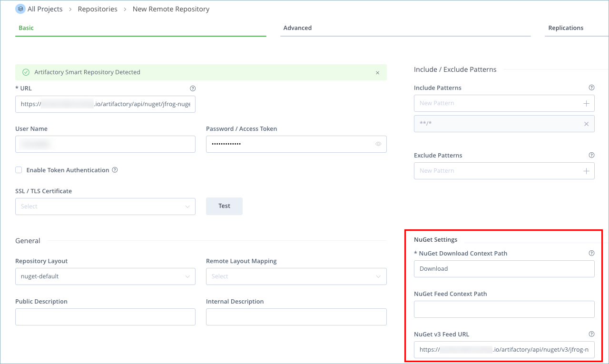This screenshot has width=609, height=364.
Task: Edit the NuGet Download Context Path field
Action: pyautogui.click(x=504, y=269)
